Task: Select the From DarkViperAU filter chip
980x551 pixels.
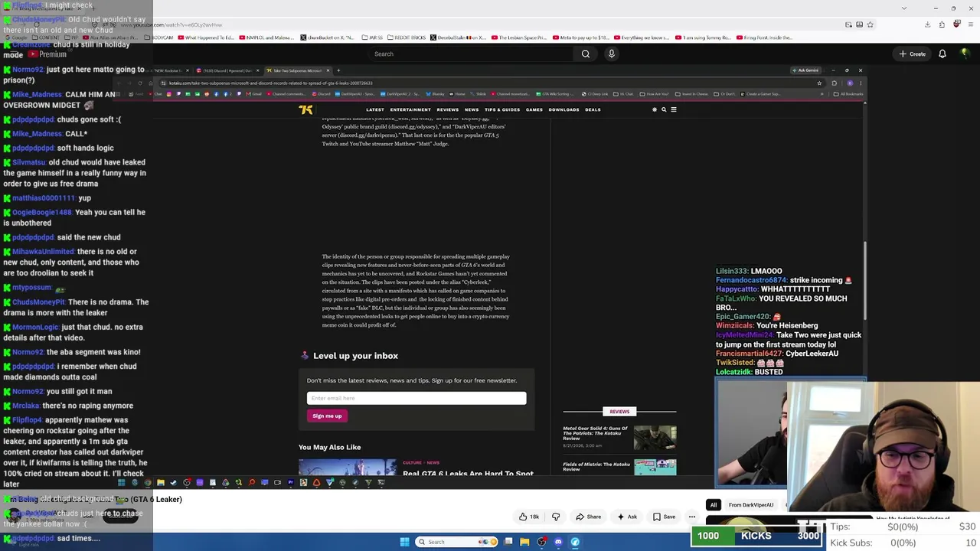Action: click(x=750, y=505)
